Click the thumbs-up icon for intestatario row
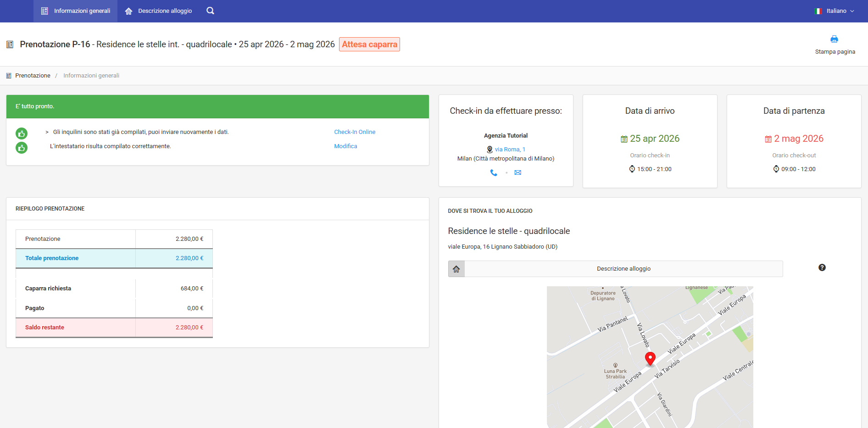This screenshot has width=868, height=428. (x=22, y=148)
